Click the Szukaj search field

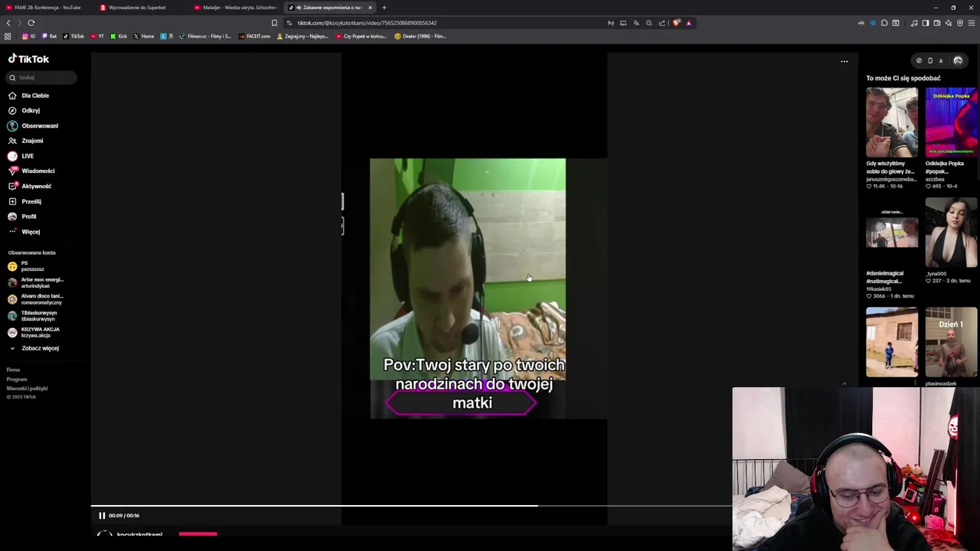pos(42,77)
